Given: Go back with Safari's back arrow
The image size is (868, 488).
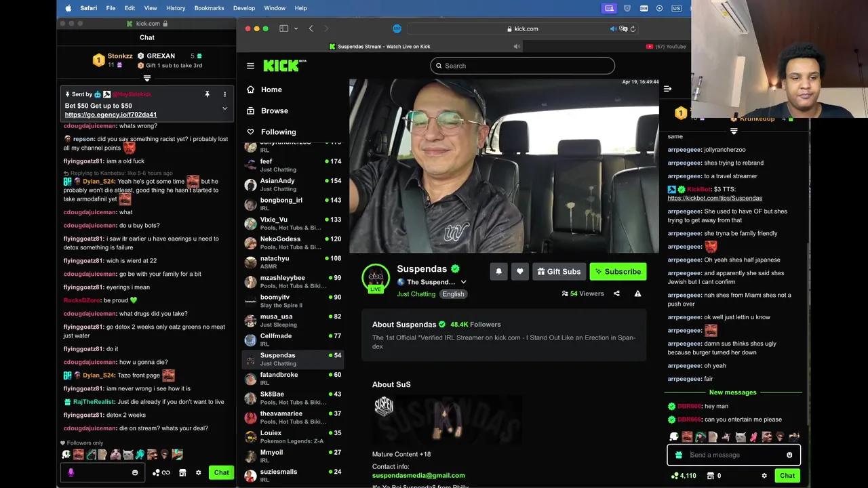Looking at the screenshot, I should (x=311, y=28).
